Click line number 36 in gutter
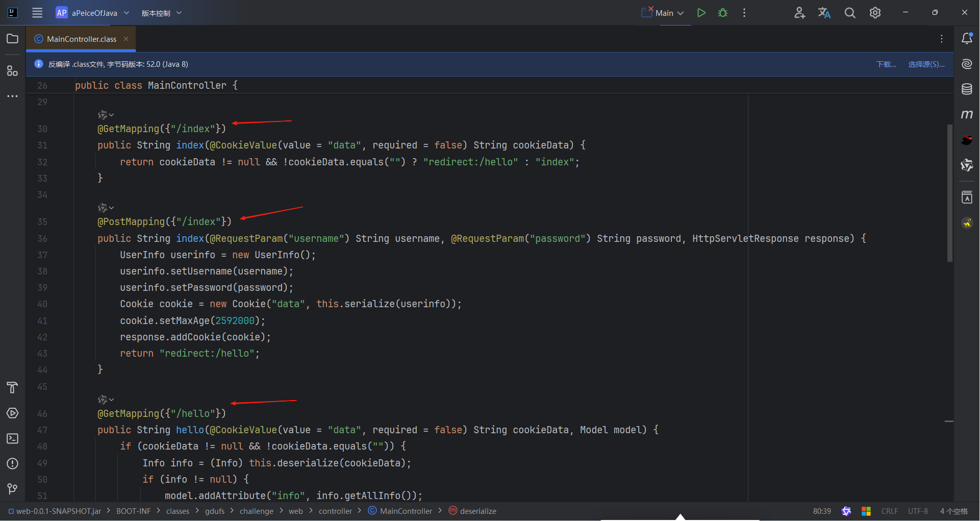The height and width of the screenshot is (521, 980). point(42,239)
